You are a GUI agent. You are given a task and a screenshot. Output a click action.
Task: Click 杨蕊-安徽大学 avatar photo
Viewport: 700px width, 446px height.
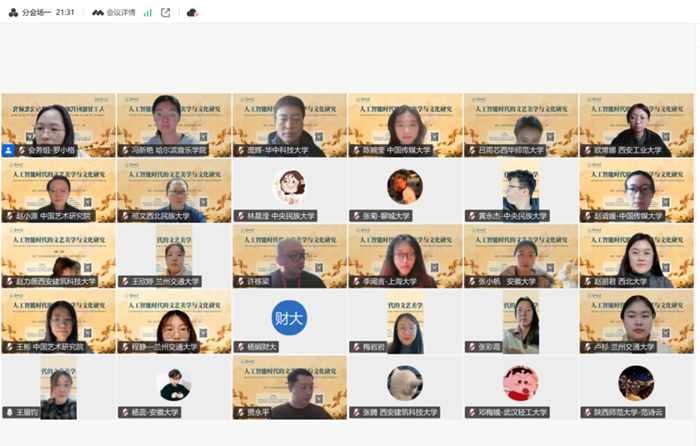click(x=173, y=384)
